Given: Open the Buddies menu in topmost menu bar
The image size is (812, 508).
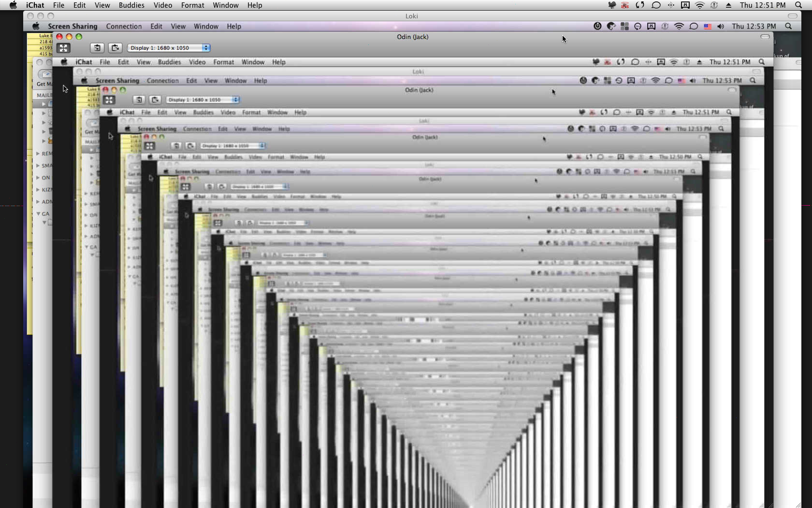Looking at the screenshot, I should [x=131, y=5].
